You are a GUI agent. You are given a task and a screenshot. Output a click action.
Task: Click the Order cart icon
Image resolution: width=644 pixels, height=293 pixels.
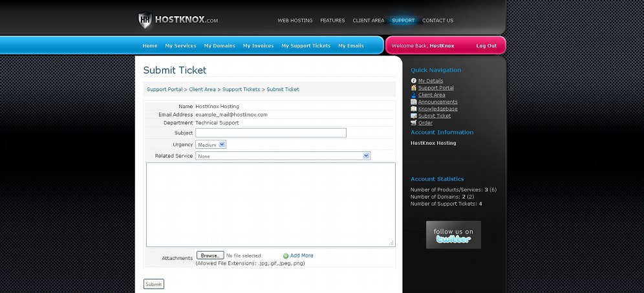414,122
